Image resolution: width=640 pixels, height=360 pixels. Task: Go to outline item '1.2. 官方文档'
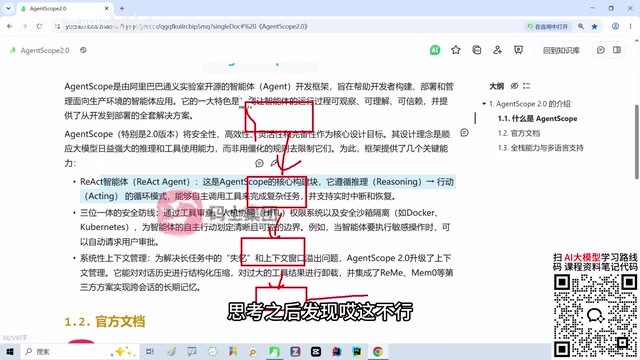tap(519, 133)
